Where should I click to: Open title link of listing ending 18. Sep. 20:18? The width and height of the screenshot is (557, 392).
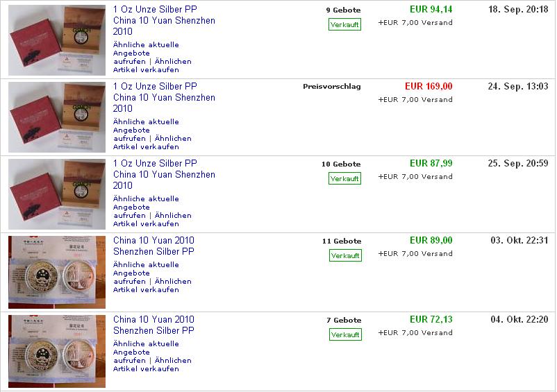click(x=164, y=21)
